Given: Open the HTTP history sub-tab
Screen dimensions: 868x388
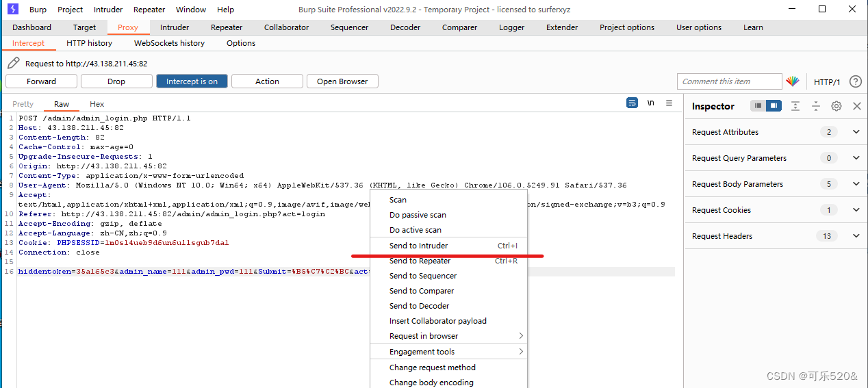Looking at the screenshot, I should click(x=89, y=43).
